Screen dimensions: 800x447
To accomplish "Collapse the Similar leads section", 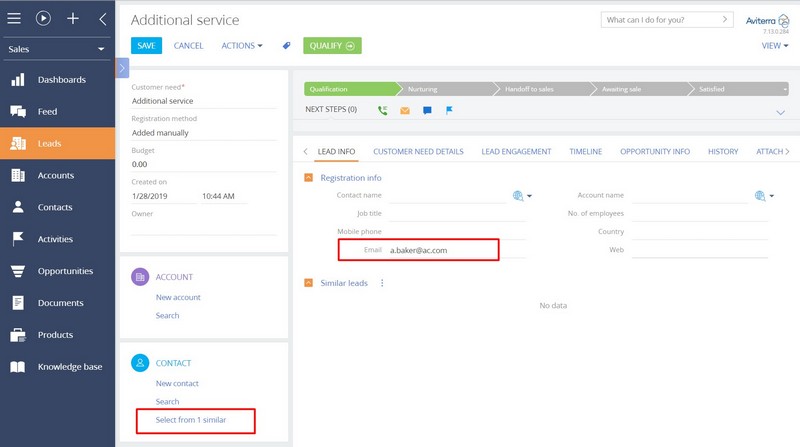I will coord(309,283).
